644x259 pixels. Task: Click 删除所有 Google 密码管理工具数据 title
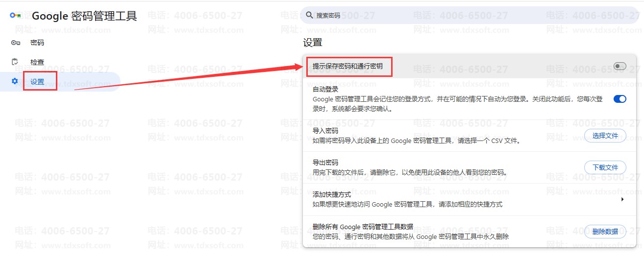tap(363, 227)
